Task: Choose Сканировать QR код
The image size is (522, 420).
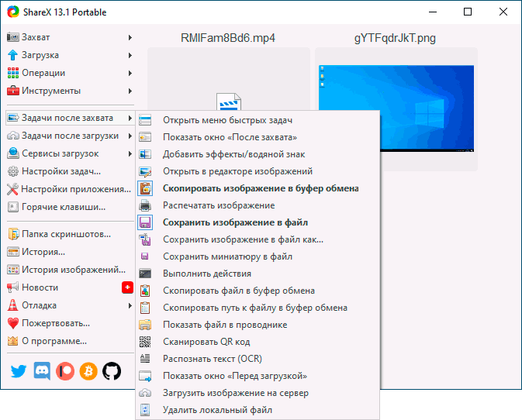Action: pos(258,342)
